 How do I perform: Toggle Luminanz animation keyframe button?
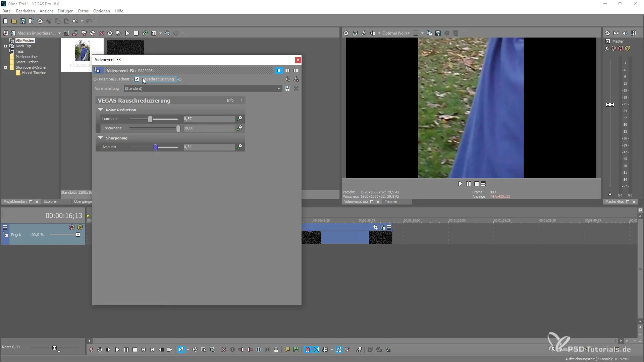239,119
